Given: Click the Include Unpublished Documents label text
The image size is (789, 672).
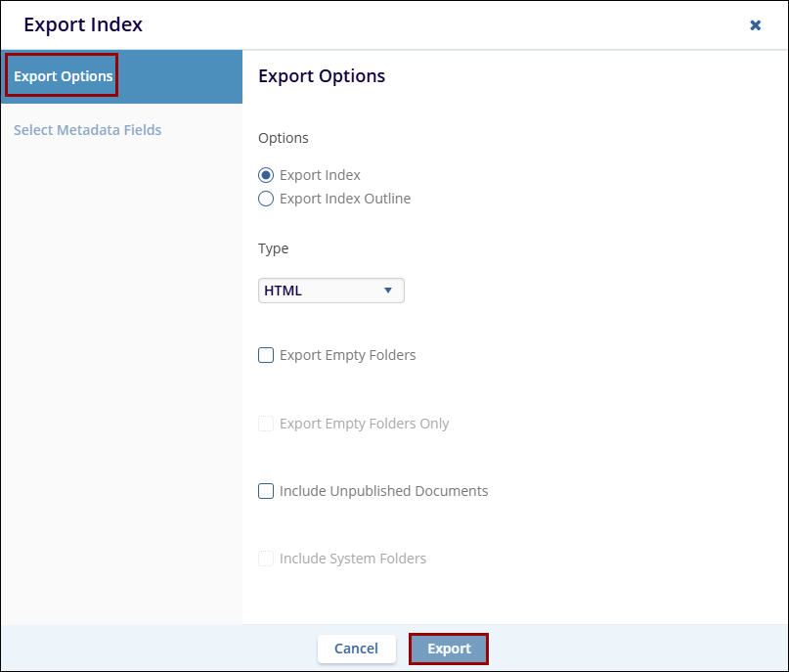Looking at the screenshot, I should [383, 491].
